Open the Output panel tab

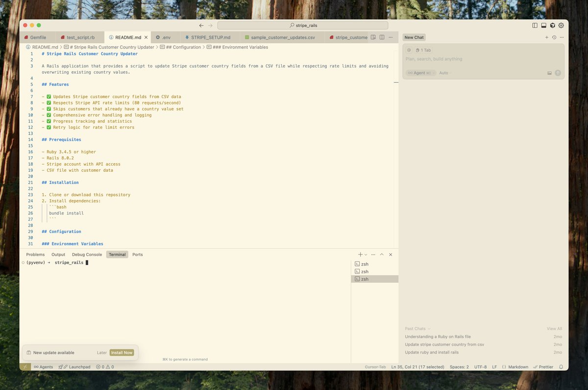[x=58, y=255]
